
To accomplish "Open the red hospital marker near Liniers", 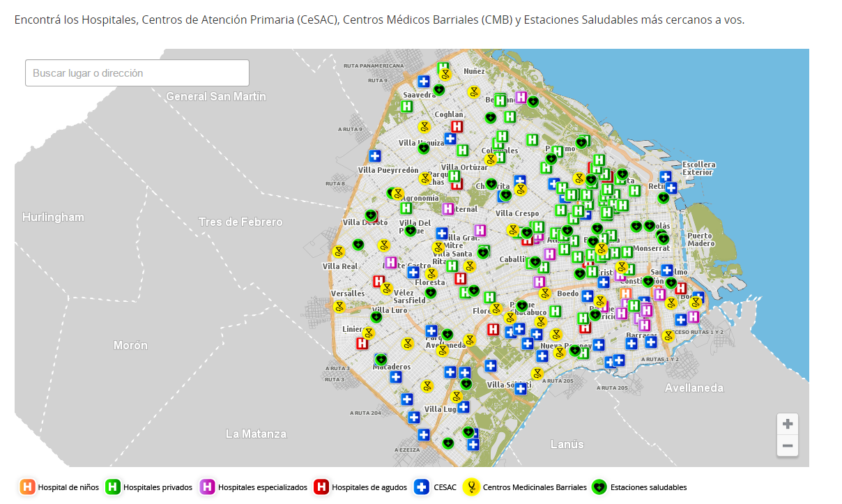I will tap(362, 343).
